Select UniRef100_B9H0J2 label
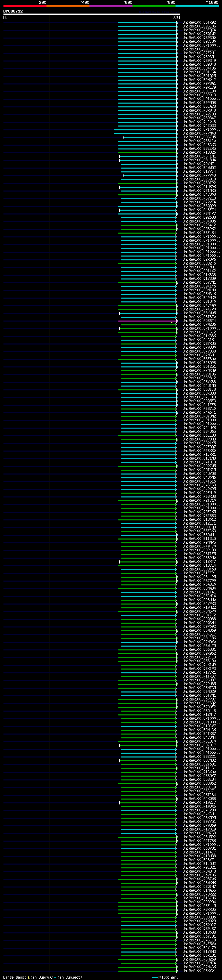The height and width of the screenshot is (980, 222). click(x=199, y=80)
